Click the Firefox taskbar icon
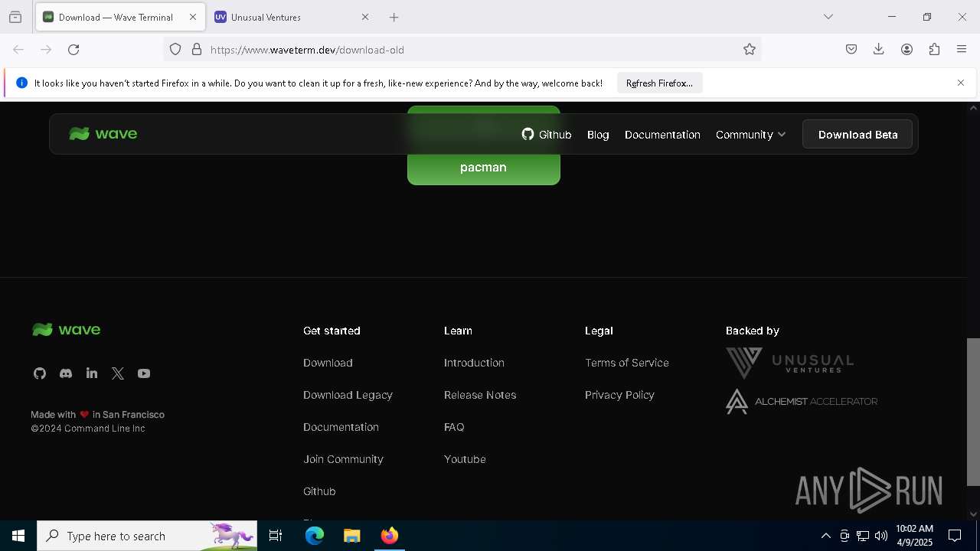 [x=390, y=536]
